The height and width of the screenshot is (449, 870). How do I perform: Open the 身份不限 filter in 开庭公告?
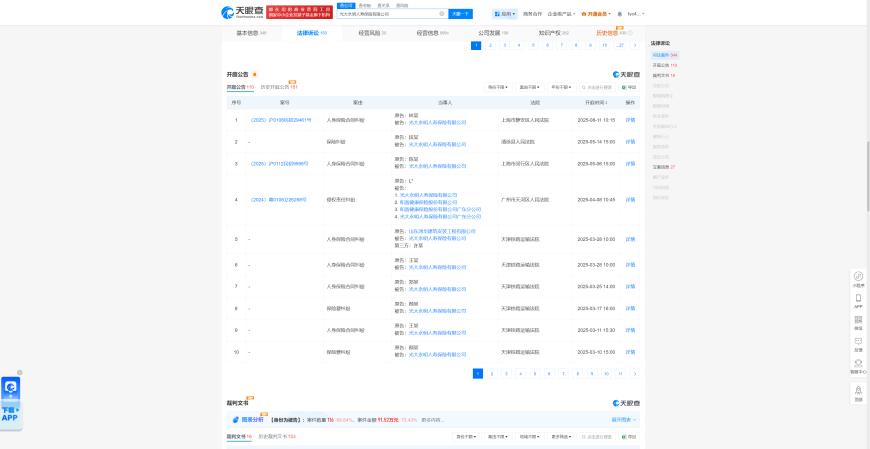tap(498, 88)
